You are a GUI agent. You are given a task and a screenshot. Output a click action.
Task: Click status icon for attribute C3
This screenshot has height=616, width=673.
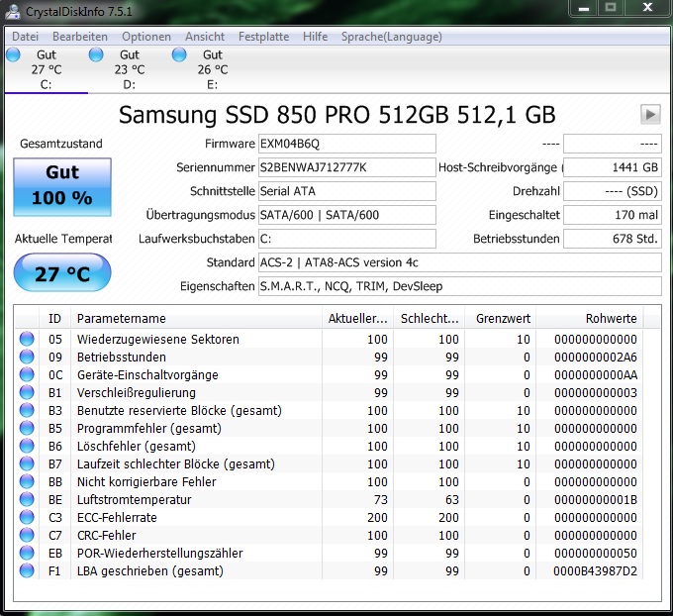[27, 517]
